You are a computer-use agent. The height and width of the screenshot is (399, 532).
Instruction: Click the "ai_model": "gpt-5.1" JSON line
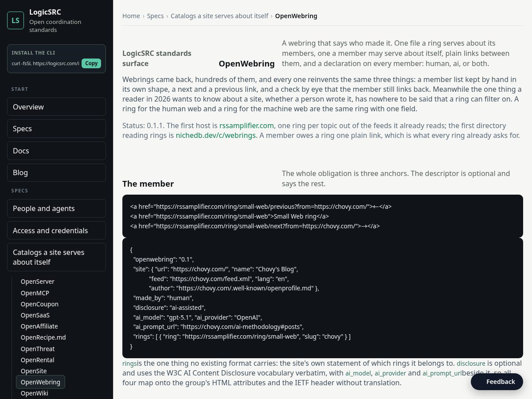pyautogui.click(x=198, y=317)
